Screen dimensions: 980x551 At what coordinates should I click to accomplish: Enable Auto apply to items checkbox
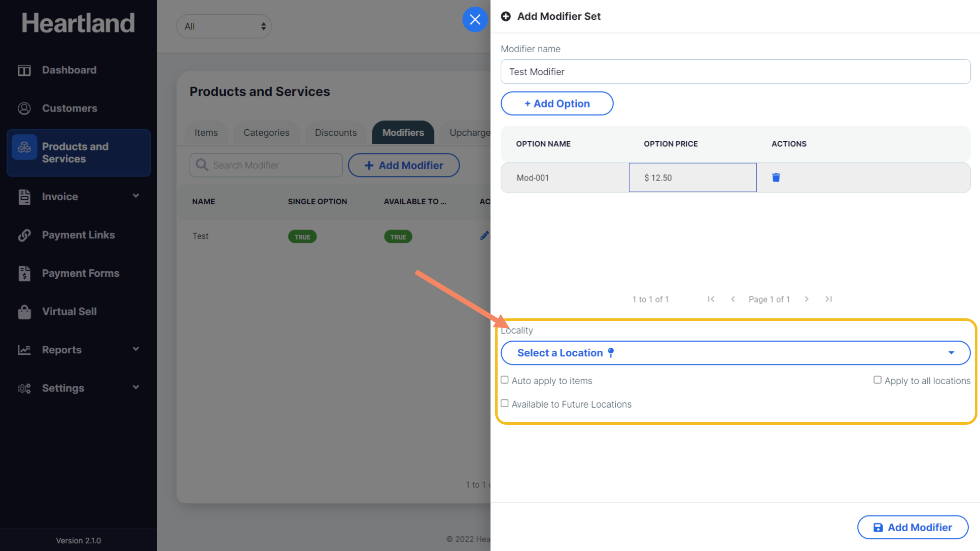point(505,380)
